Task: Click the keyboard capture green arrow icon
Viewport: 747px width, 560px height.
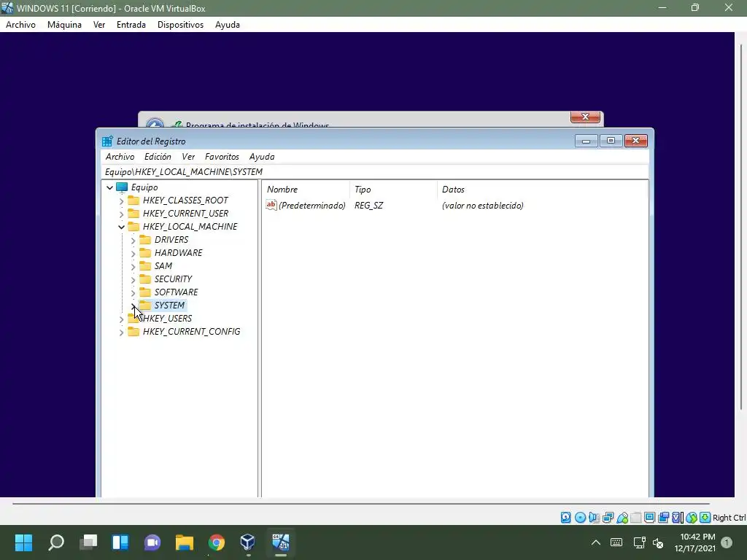Action: [705, 518]
